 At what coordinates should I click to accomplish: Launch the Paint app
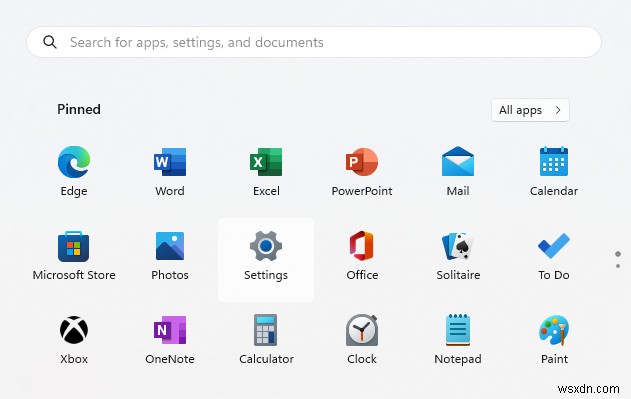pos(554,330)
